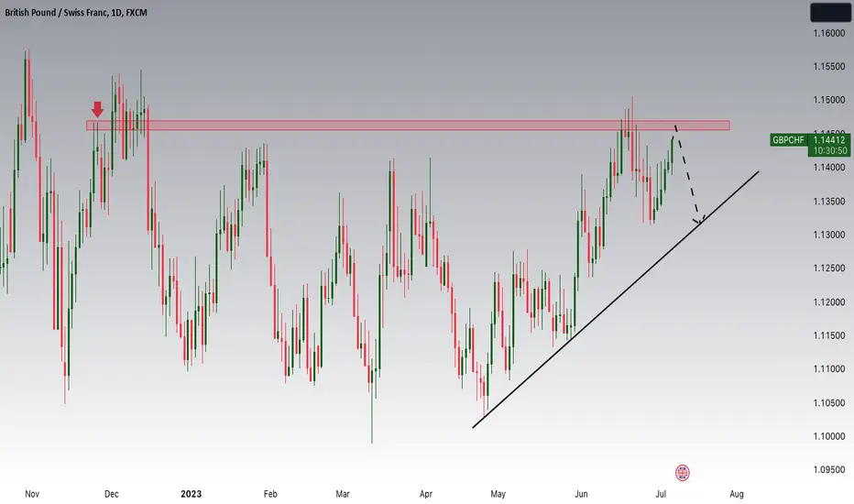854x504 pixels.
Task: Click the 1.15500 price axis label
Action: [829, 67]
